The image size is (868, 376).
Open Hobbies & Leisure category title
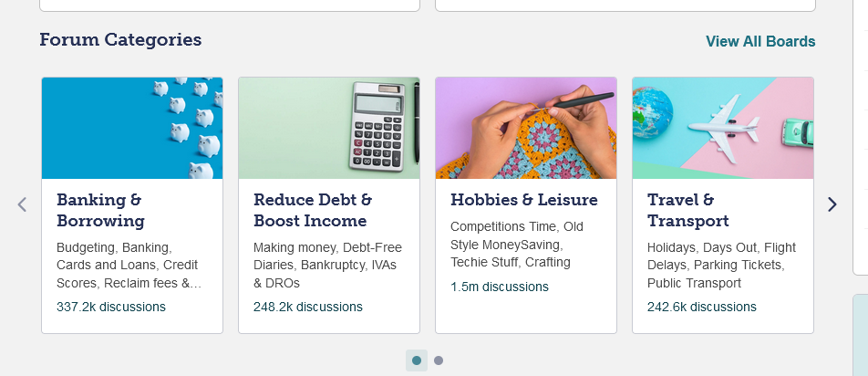pos(523,199)
